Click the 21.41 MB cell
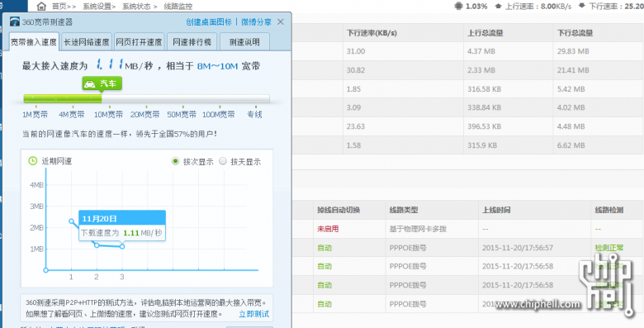 coord(573,70)
